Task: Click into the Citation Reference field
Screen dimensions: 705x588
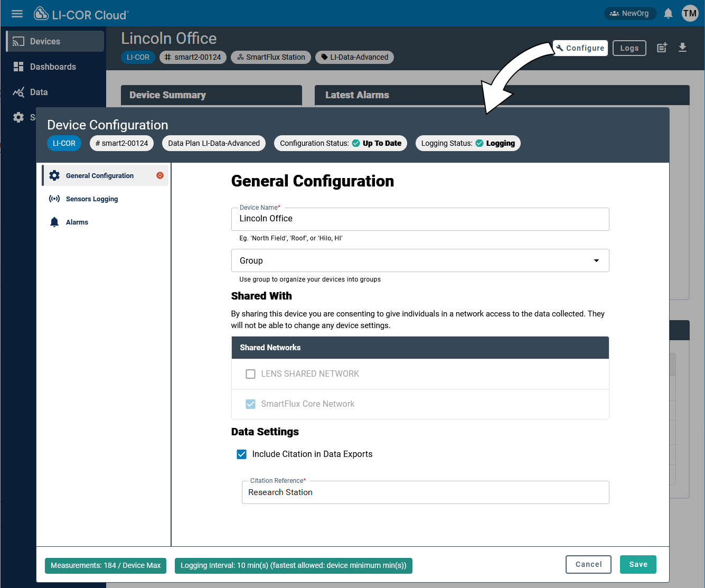Action: tap(426, 492)
